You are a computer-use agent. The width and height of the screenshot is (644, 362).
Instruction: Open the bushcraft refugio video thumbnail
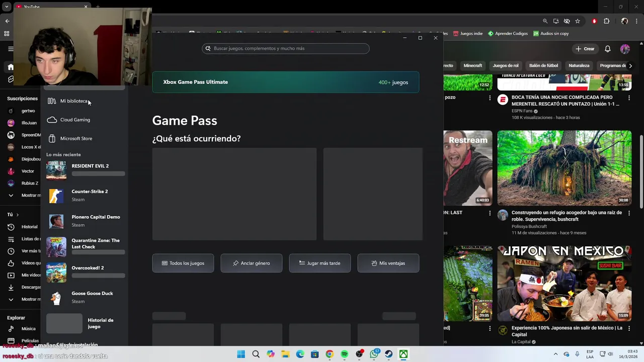tap(565, 168)
